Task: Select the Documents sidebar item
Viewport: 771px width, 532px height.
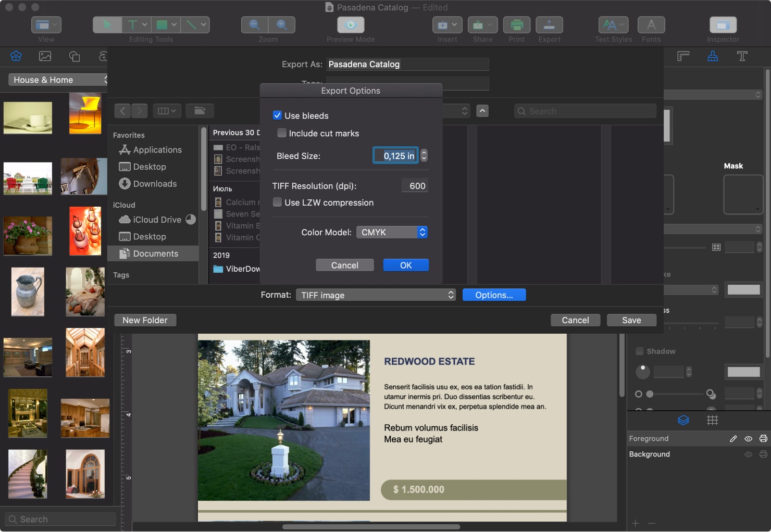Action: point(155,254)
